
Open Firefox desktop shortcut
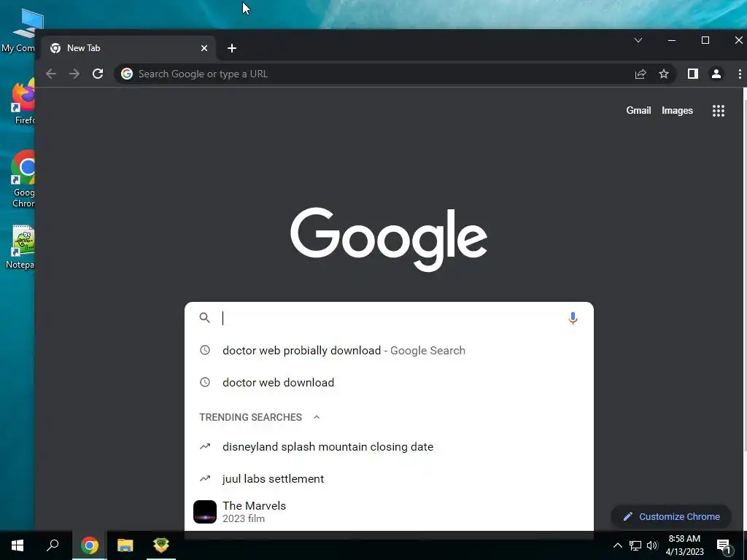(x=23, y=102)
